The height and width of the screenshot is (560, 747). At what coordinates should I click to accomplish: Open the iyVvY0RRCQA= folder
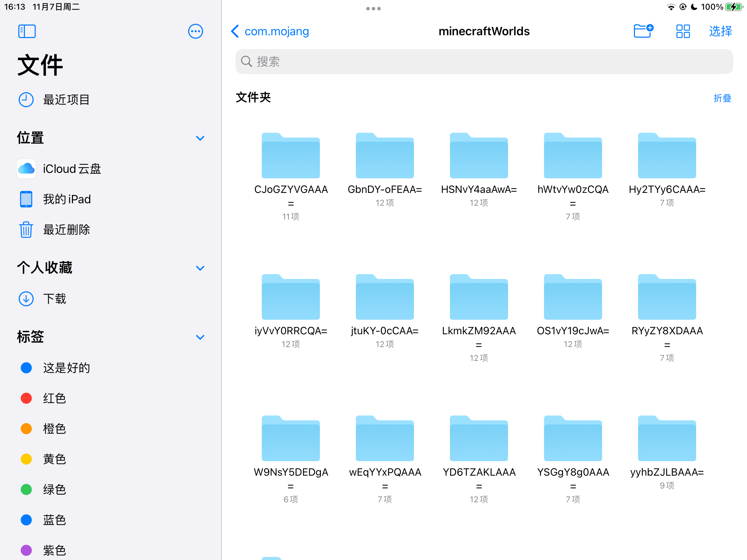[291, 297]
